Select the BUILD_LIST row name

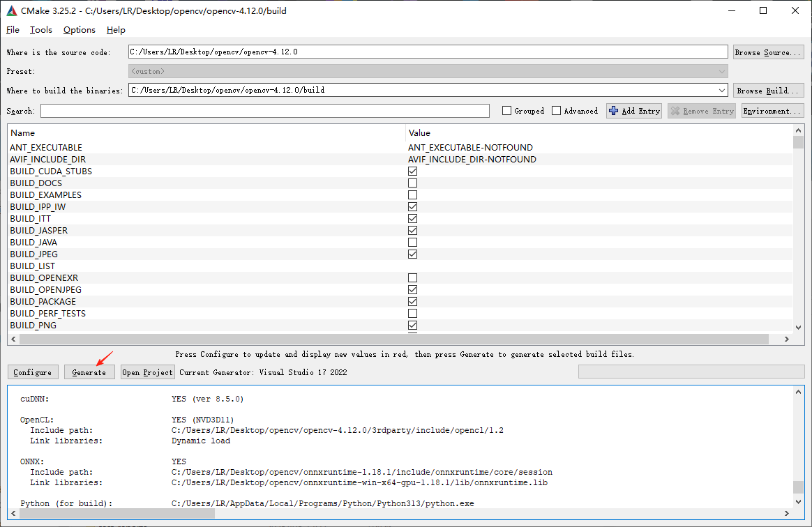[32, 266]
